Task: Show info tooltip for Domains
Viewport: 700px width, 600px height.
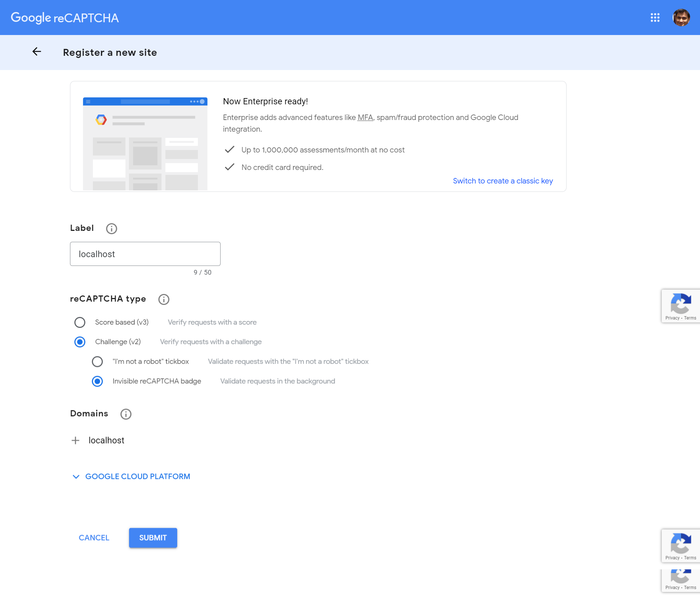Action: point(126,414)
